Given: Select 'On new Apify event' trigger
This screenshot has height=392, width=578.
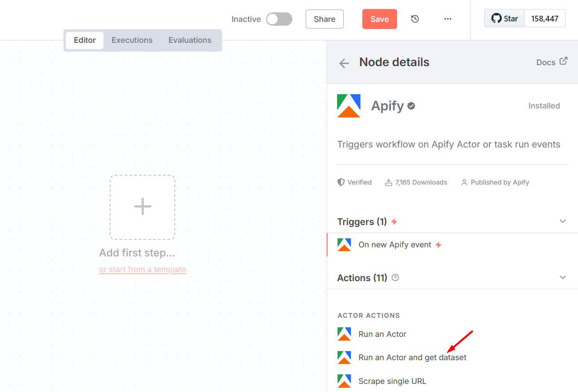Looking at the screenshot, I should point(395,245).
